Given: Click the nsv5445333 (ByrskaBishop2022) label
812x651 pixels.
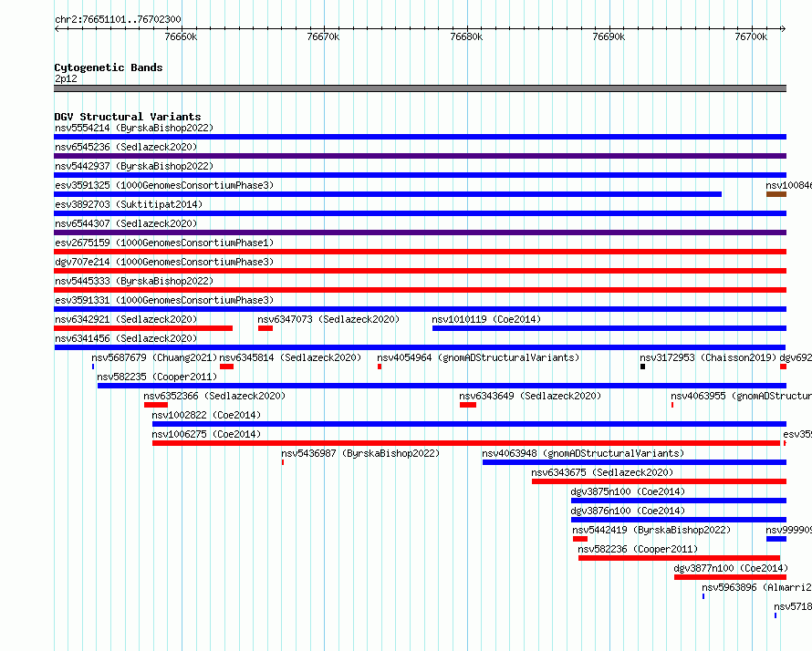Looking at the screenshot, I should click(134, 281).
